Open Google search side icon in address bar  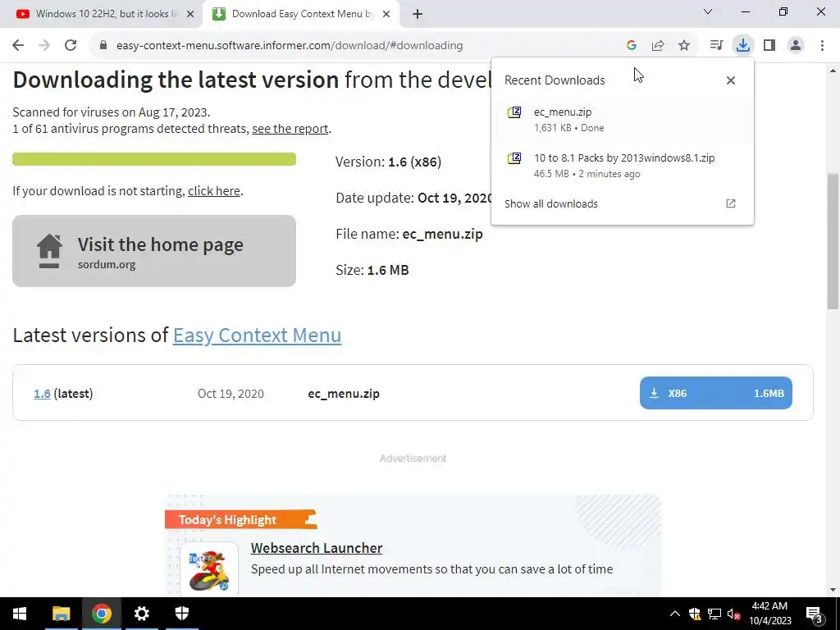632,46
